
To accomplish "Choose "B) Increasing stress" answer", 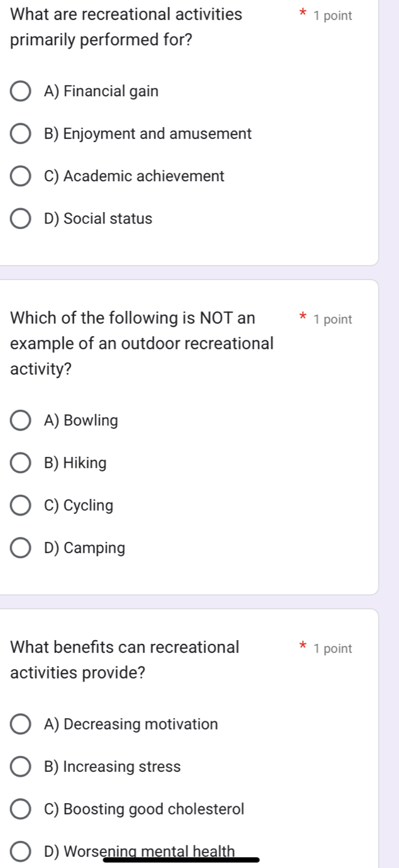I will click(x=21, y=767).
